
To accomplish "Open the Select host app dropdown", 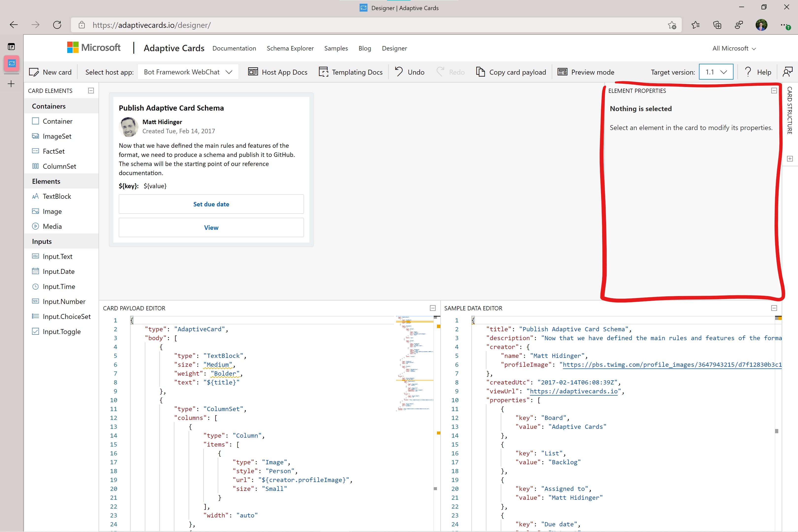I will (188, 72).
